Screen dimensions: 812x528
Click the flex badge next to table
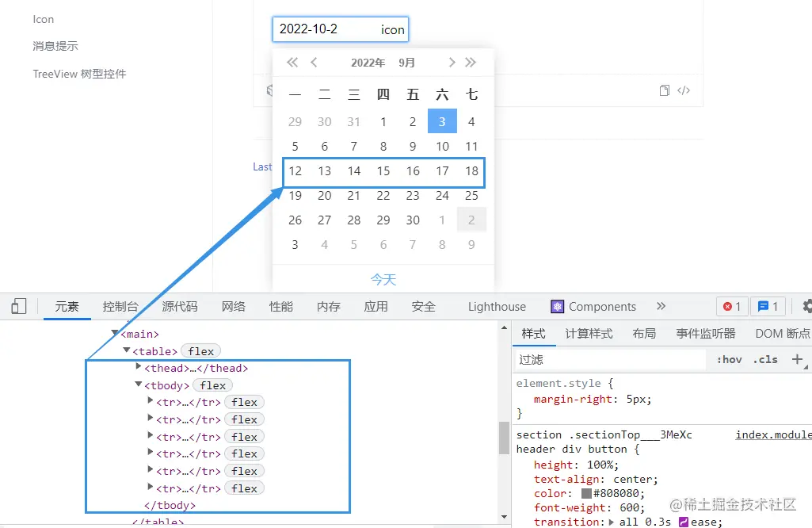(201, 351)
